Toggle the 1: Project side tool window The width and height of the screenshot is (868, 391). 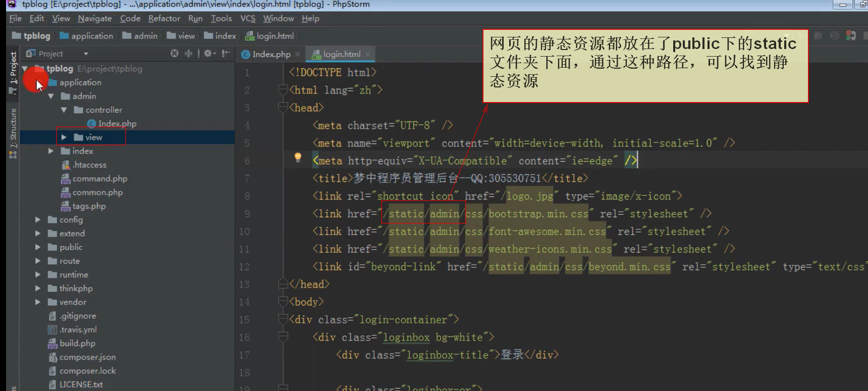coord(13,73)
